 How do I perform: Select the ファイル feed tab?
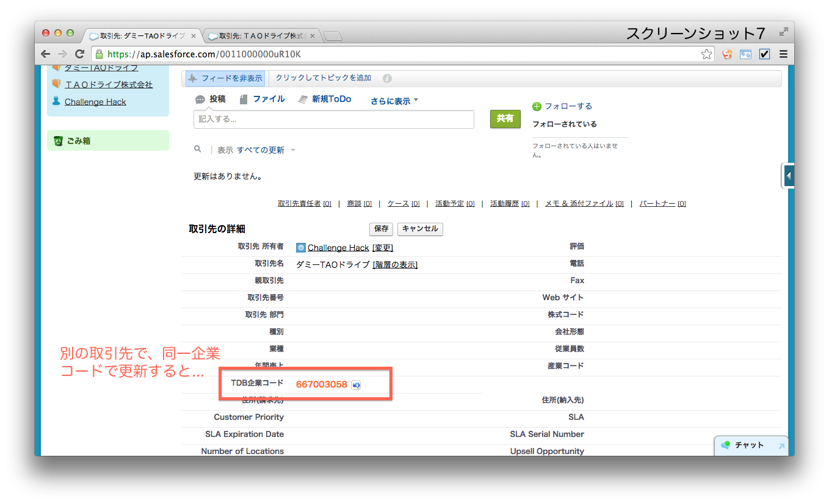[262, 99]
